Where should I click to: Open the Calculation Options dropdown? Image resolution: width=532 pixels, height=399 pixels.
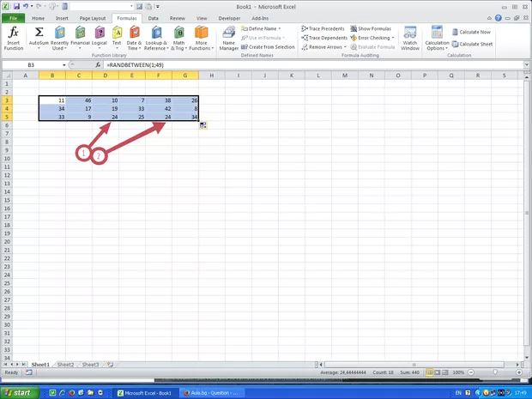click(437, 37)
